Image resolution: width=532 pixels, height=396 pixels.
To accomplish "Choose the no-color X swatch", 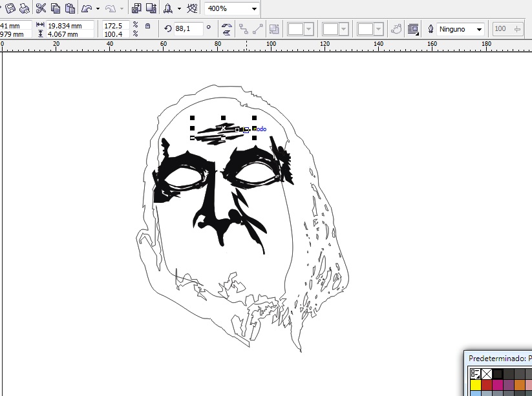I will [487, 374].
